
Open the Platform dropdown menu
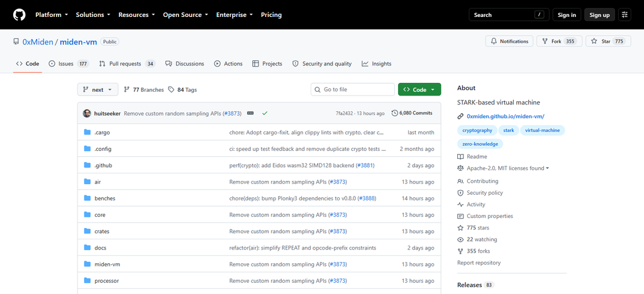click(x=52, y=14)
